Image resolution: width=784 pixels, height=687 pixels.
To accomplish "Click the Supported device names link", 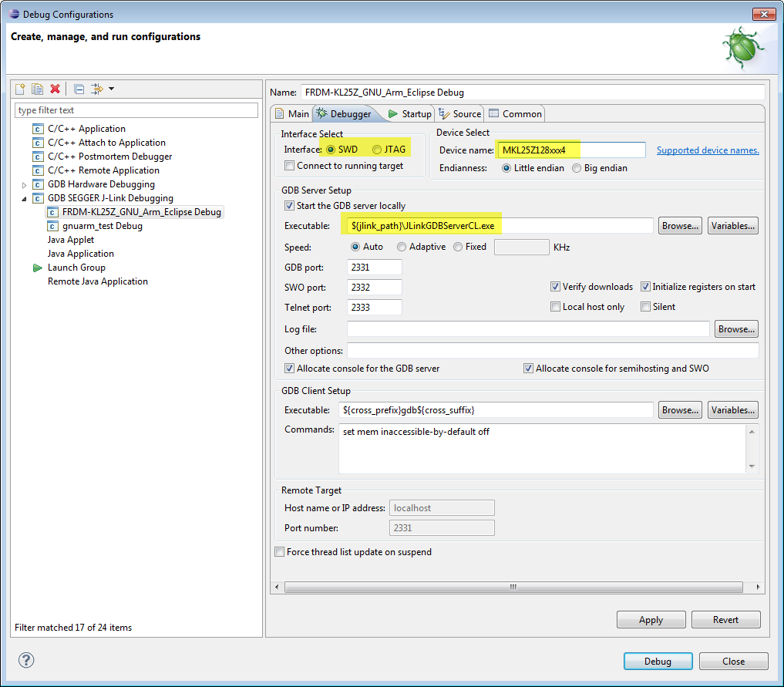I will pyautogui.click(x=707, y=150).
